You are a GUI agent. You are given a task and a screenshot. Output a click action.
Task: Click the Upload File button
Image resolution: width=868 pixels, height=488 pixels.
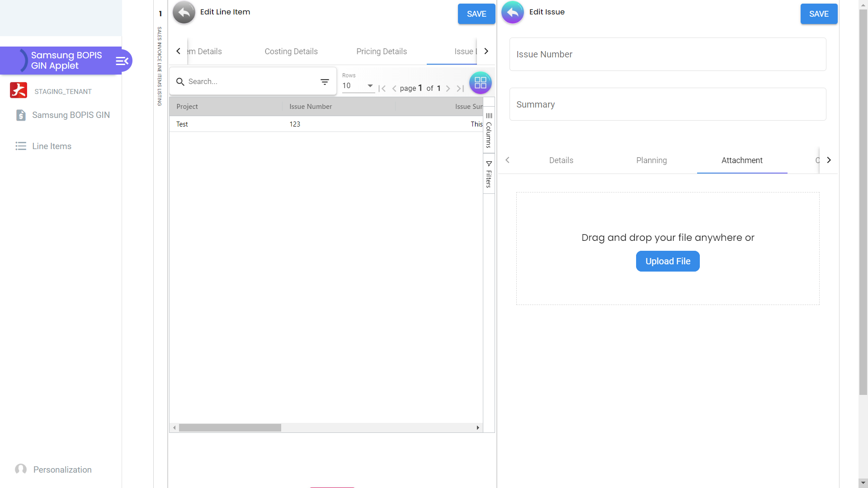point(668,261)
